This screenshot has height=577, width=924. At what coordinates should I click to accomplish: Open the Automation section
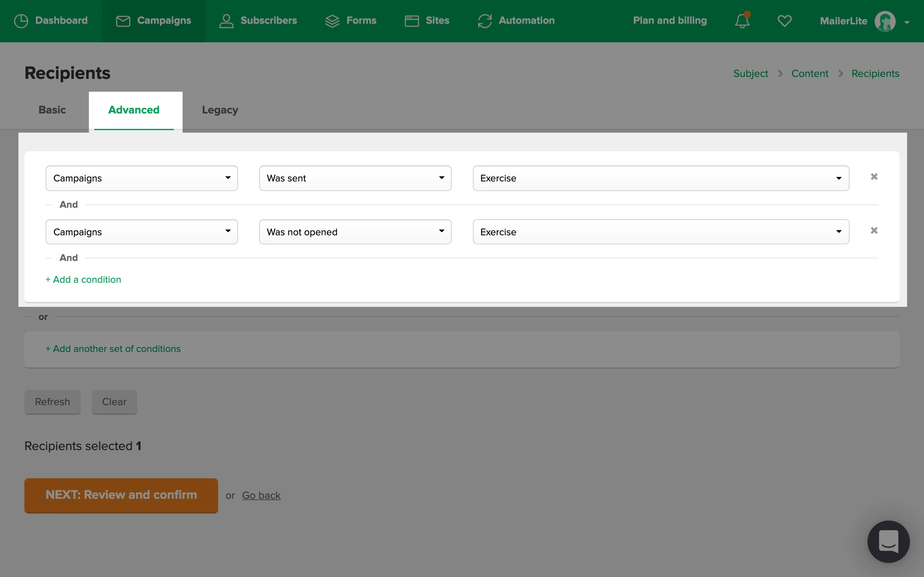[516, 21]
